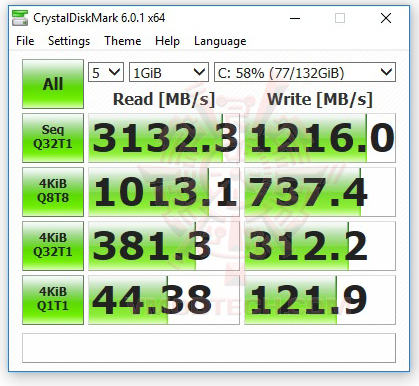Click the Read [MB/s] column header
Screen dimensions: 419x386
[x=164, y=99]
